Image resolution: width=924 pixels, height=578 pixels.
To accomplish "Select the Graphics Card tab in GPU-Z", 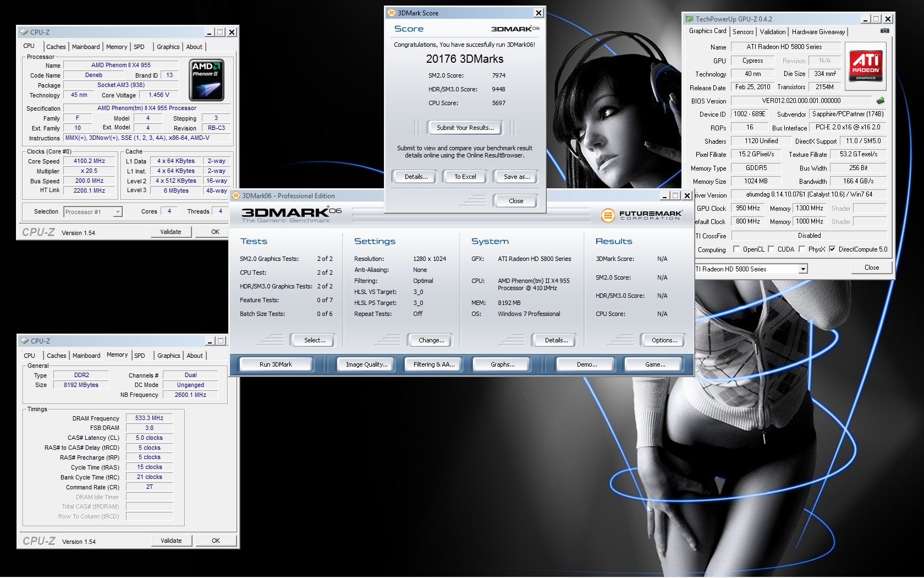I will coord(708,31).
